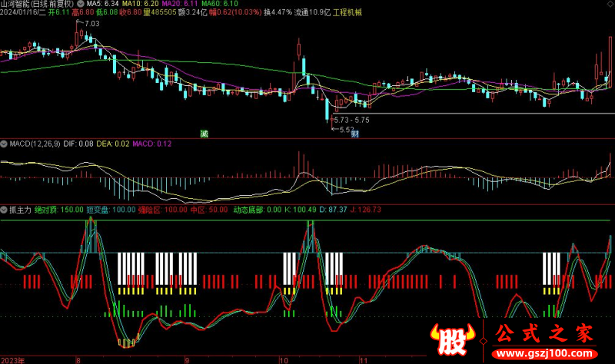Click the low price 低6.08
This screenshot has height=364, width=615.
click(x=107, y=12)
